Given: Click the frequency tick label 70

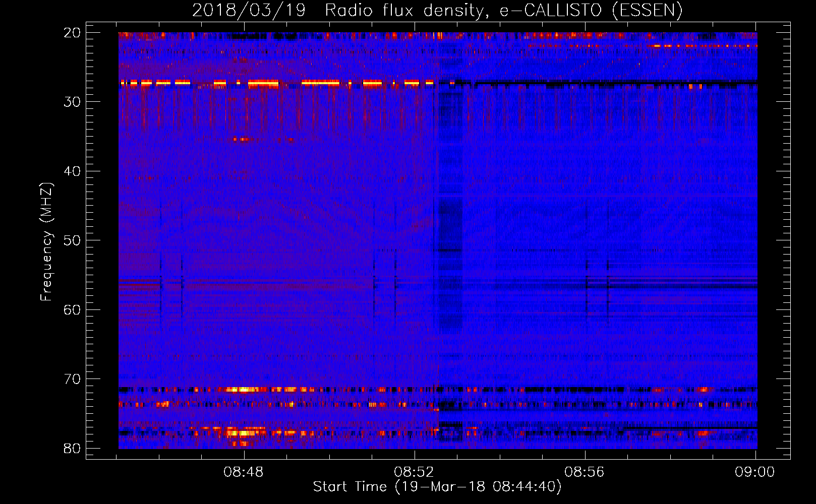Looking at the screenshot, I should point(73,379).
